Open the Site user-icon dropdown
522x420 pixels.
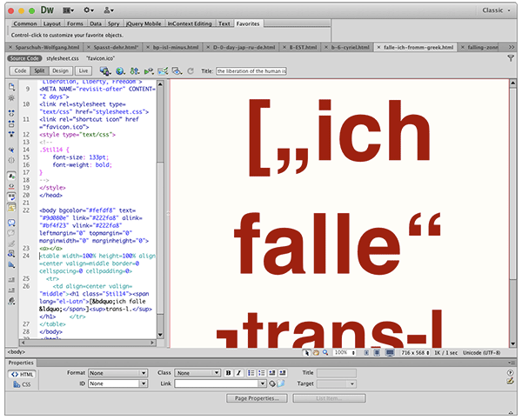(109, 10)
